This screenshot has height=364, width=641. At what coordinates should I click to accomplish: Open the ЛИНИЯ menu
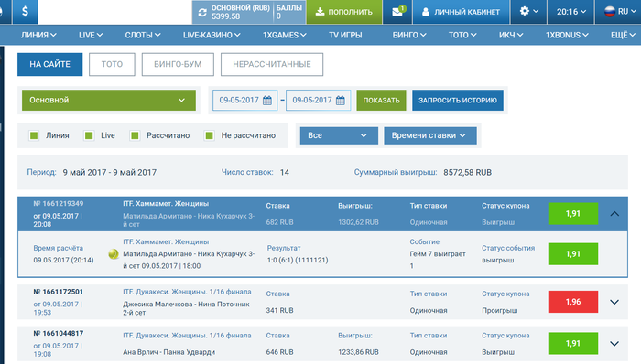[38, 35]
